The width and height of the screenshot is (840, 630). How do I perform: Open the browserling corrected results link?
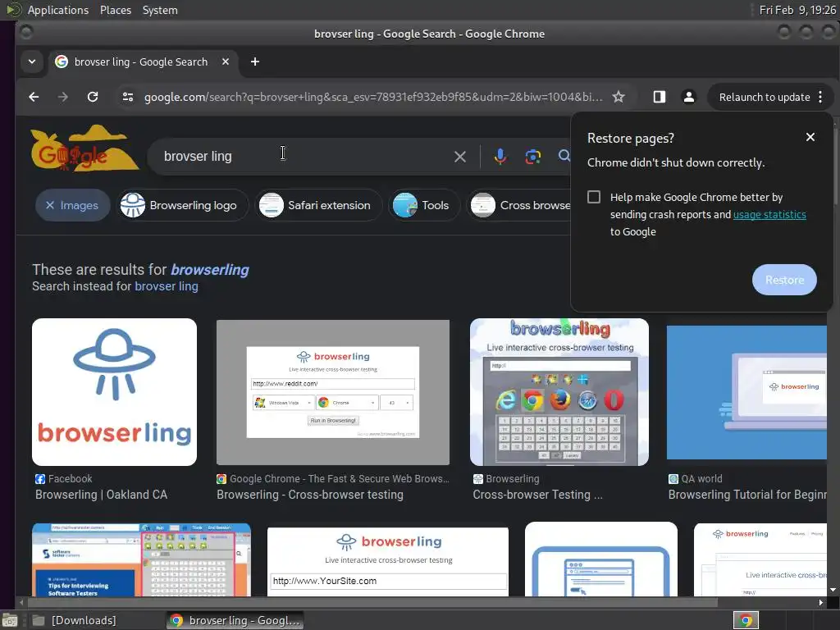point(210,269)
